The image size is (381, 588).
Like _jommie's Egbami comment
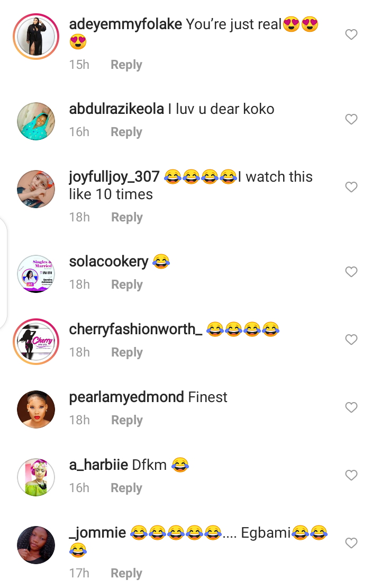click(351, 543)
